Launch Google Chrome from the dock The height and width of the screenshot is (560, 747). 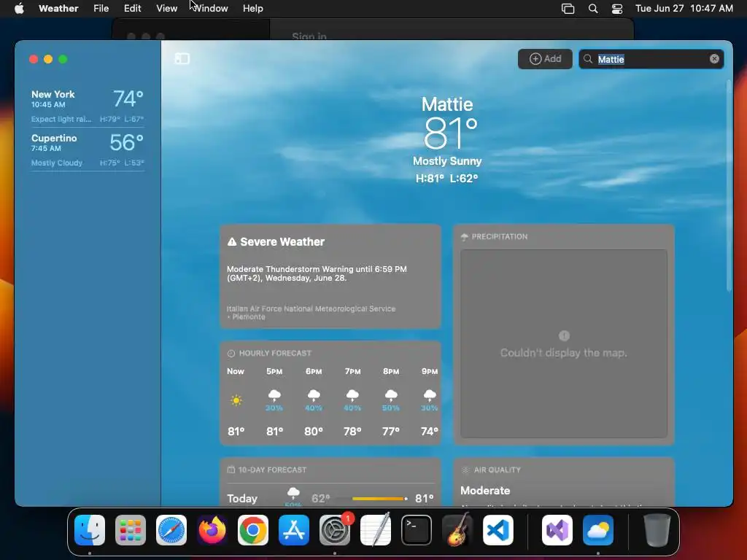[x=253, y=530]
